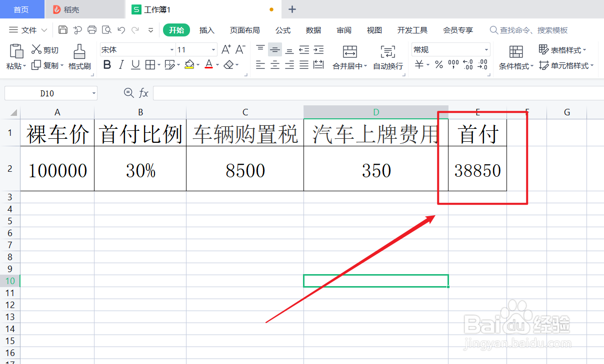Open the font family dropdown showing 宋体

tap(171, 49)
